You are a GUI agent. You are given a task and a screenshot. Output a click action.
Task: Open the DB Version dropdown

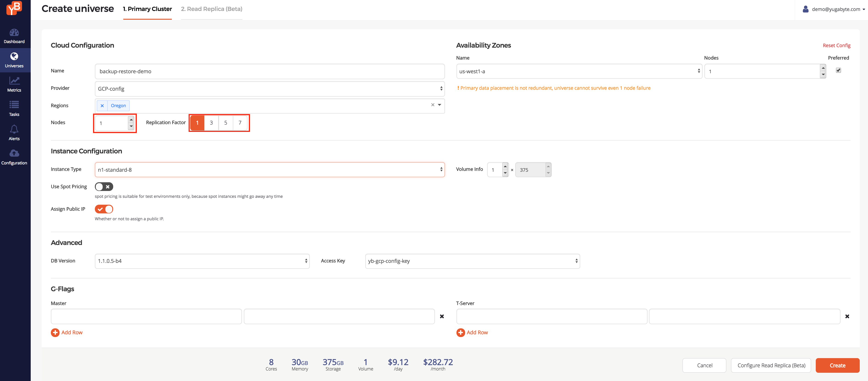[x=202, y=261]
